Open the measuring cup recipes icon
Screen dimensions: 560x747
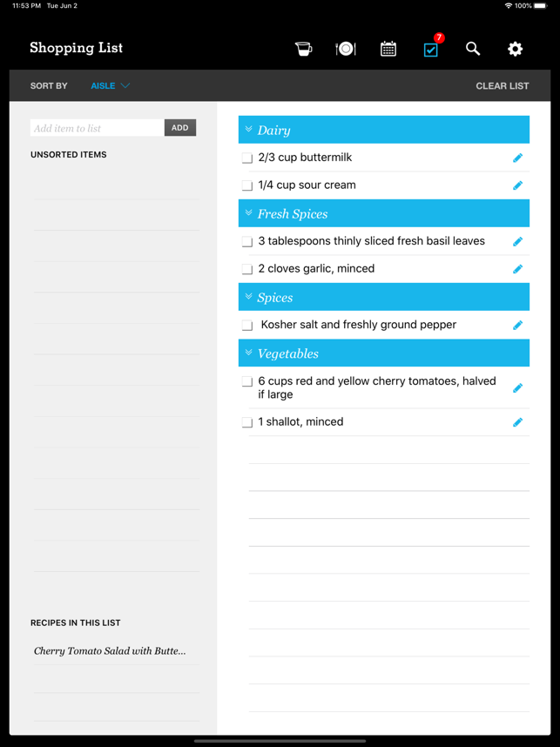click(303, 49)
